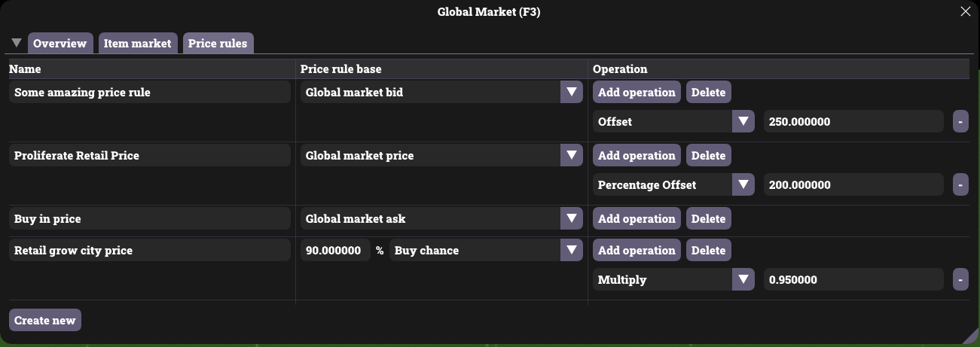Switch to the Overview tab
Viewport: 980px width, 347px height.
[x=60, y=44]
